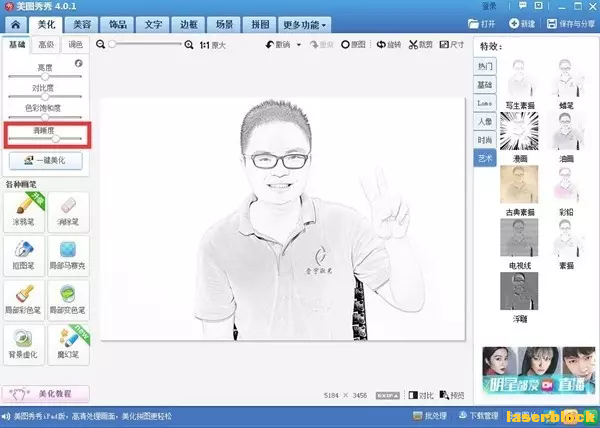Click the 裁剪 crop scissors tool
Image resolution: width=600 pixels, height=428 pixels.
[x=420, y=45]
